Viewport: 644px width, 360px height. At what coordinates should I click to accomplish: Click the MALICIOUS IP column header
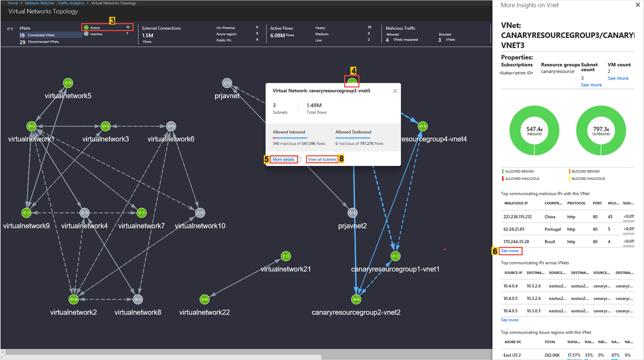point(516,204)
